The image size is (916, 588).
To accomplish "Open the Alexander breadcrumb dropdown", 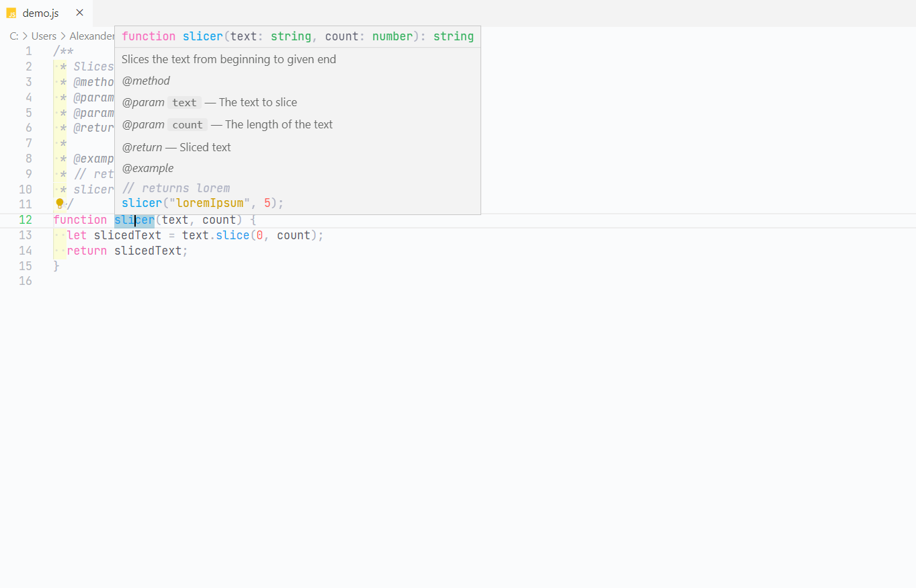I will (x=92, y=36).
